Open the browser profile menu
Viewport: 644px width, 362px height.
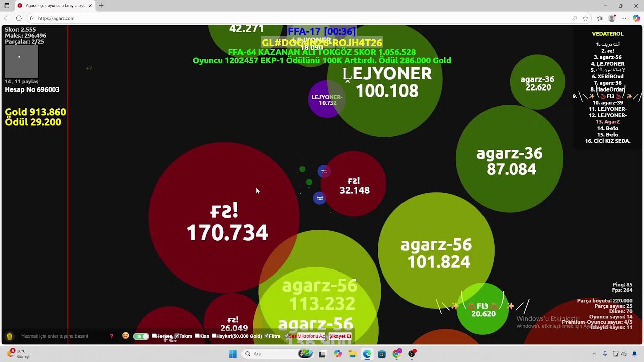pos(612,18)
